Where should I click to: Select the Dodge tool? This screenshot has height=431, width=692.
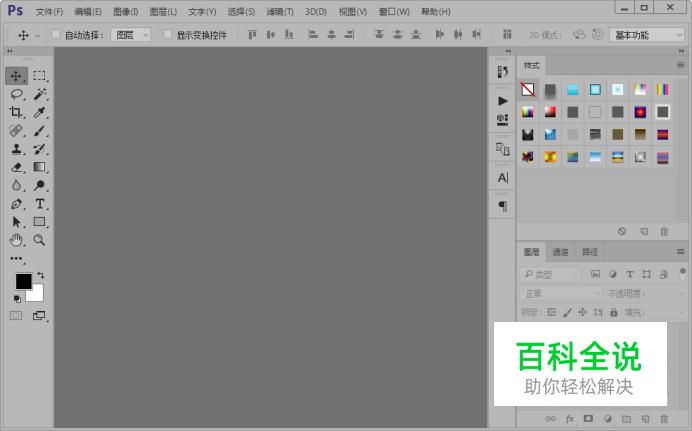(x=40, y=185)
